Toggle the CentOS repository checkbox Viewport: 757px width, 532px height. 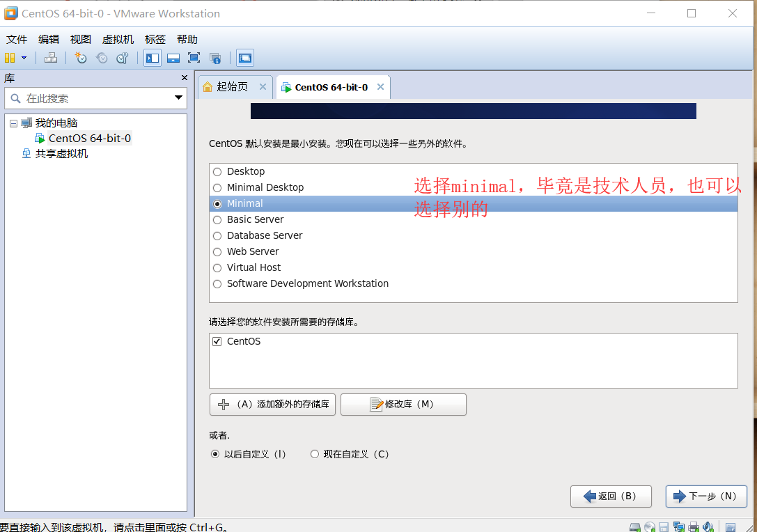[x=217, y=341]
